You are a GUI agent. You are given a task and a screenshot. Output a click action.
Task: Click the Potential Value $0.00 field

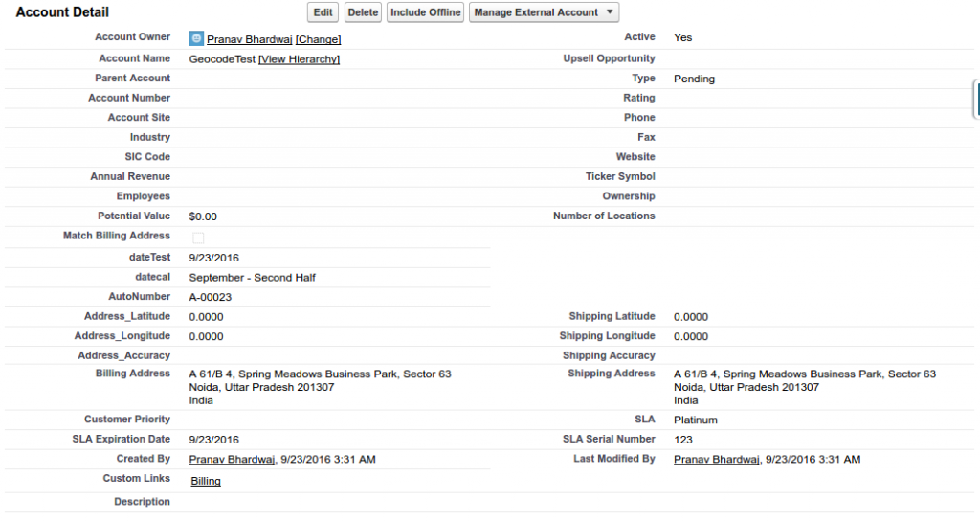pyautogui.click(x=203, y=216)
